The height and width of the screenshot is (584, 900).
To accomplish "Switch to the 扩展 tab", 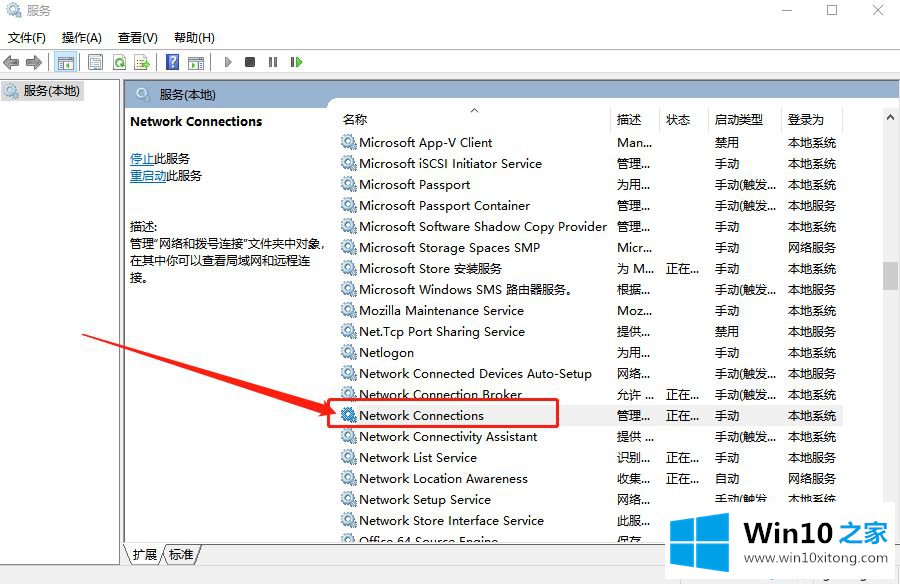I will (x=144, y=554).
